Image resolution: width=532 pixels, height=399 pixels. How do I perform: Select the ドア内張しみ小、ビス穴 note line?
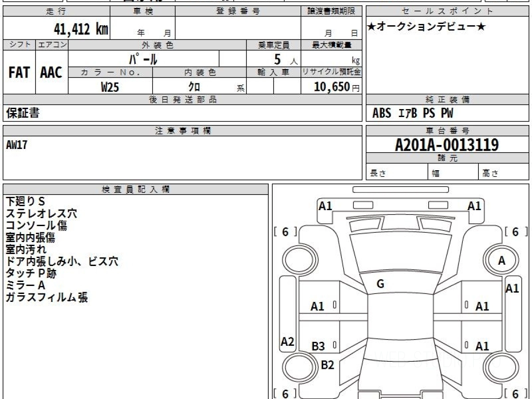[62, 261]
